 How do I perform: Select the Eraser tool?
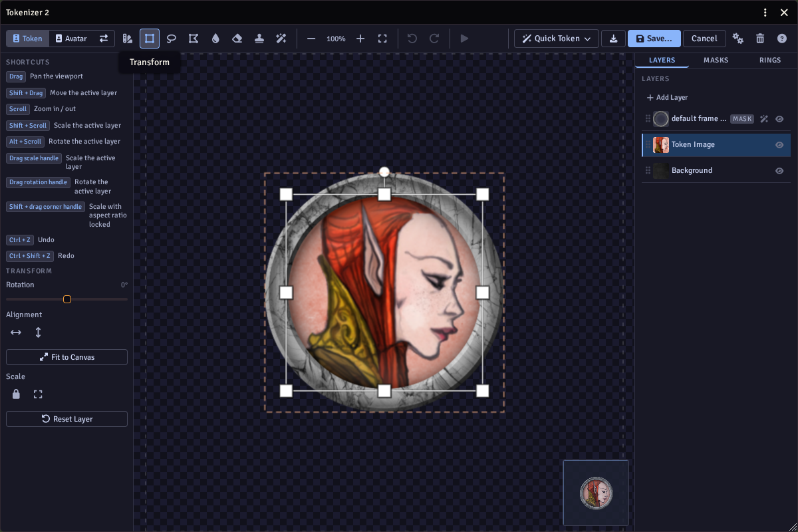click(x=237, y=39)
